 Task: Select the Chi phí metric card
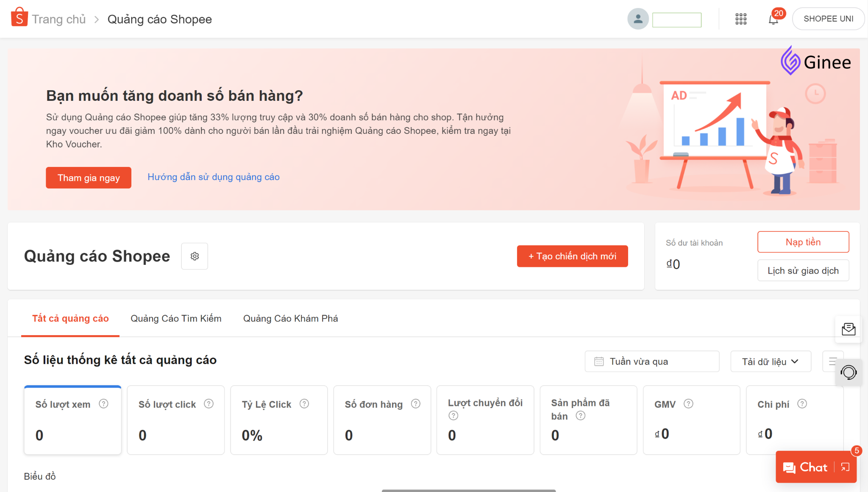coord(795,420)
